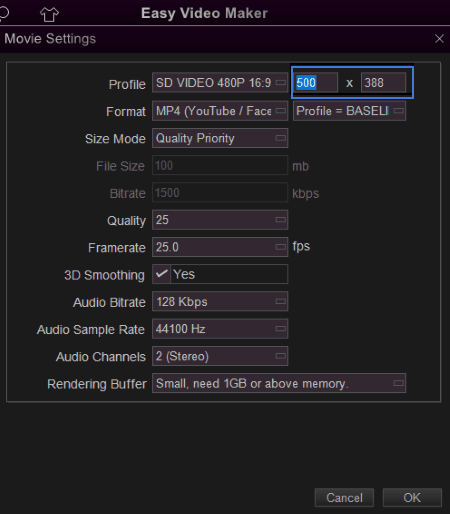Click the width field showing 500
The height and width of the screenshot is (514, 450).
315,83
